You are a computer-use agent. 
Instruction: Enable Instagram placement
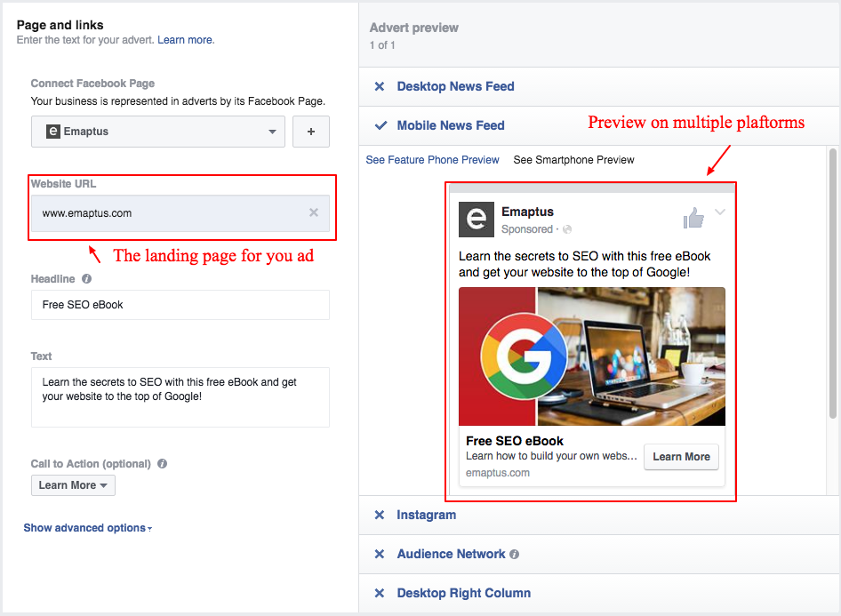coord(380,515)
